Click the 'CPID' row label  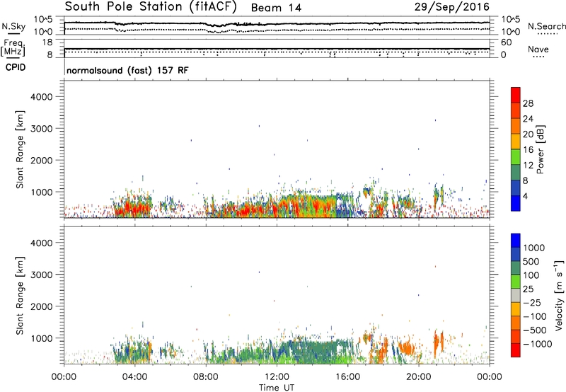click(x=16, y=67)
